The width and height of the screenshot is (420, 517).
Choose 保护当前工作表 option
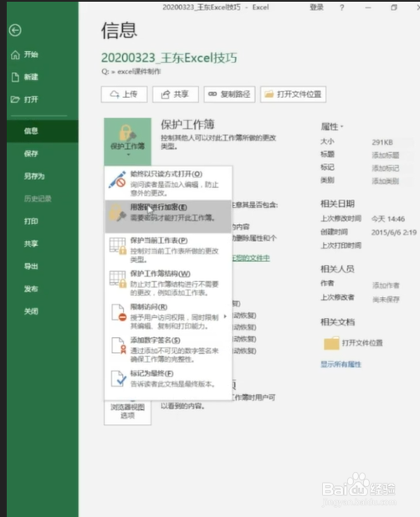(168, 249)
